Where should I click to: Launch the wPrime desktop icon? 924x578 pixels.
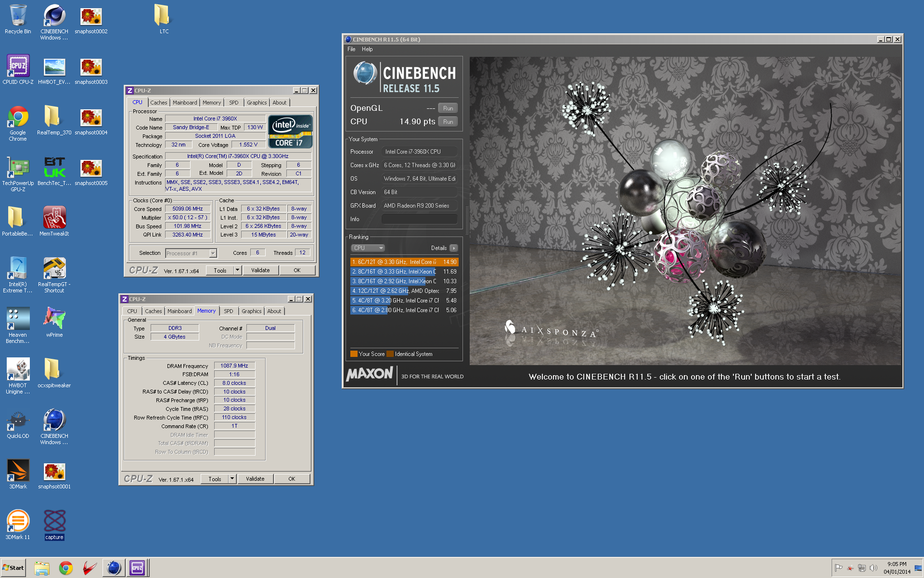[54, 323]
